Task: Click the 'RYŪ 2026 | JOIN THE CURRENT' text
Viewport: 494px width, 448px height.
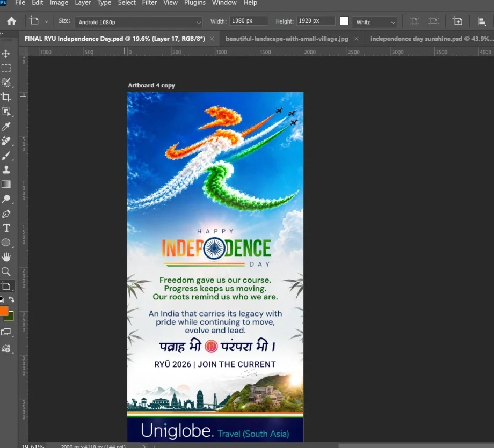Action: 215,364
